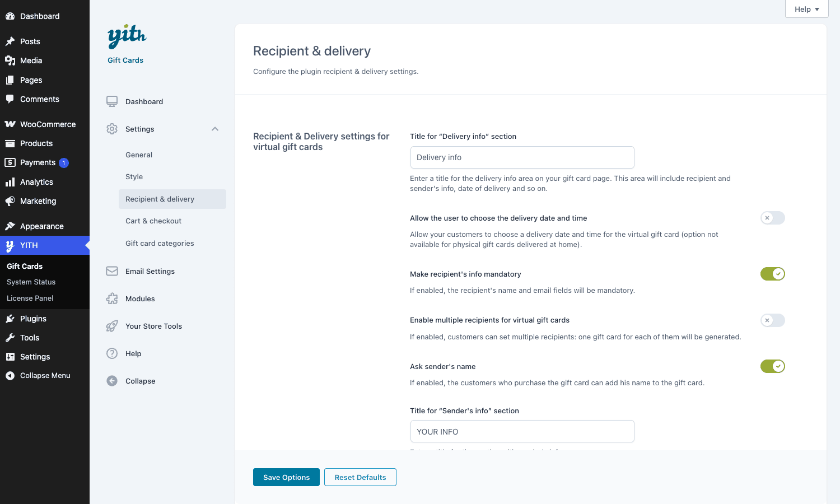Click the Modules puzzle piece icon
This screenshot has width=840, height=504.
click(x=112, y=298)
